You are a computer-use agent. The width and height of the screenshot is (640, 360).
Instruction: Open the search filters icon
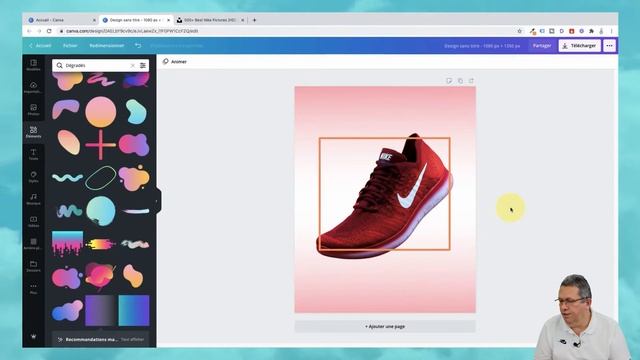point(143,65)
